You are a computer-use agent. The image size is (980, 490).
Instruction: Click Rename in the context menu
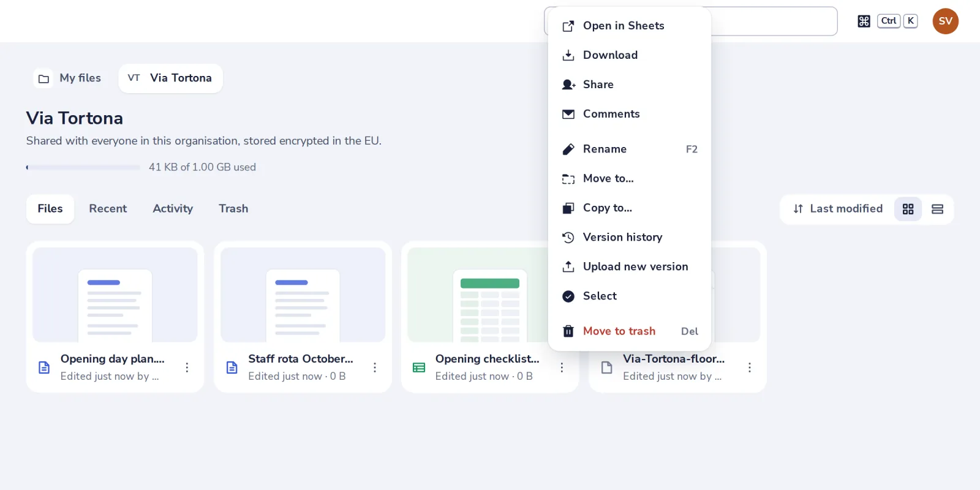point(630,149)
